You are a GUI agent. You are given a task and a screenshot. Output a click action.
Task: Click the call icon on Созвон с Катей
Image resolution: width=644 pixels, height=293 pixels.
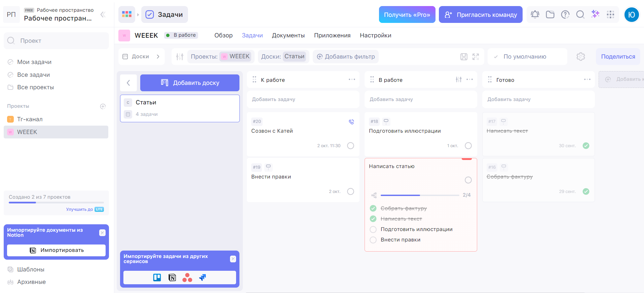coord(351,122)
